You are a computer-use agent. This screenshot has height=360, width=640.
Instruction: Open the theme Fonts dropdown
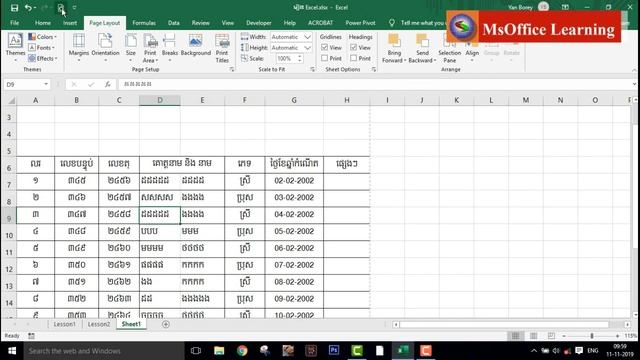pyautogui.click(x=42, y=47)
